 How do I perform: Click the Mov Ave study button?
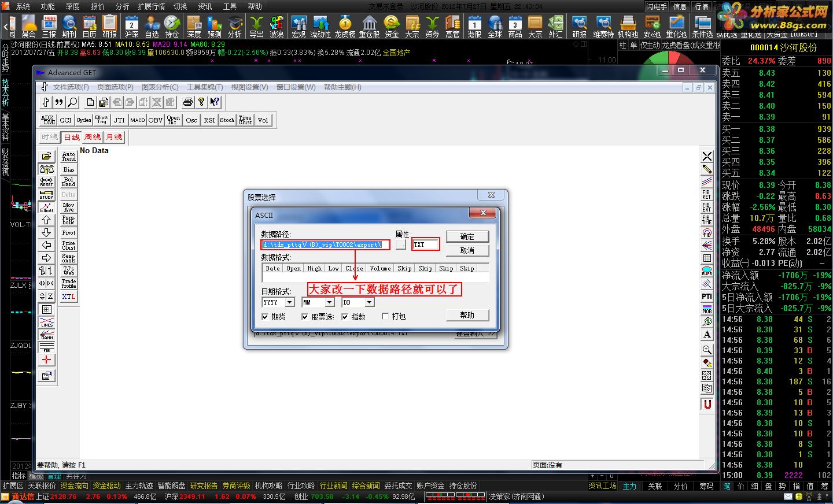(69, 207)
